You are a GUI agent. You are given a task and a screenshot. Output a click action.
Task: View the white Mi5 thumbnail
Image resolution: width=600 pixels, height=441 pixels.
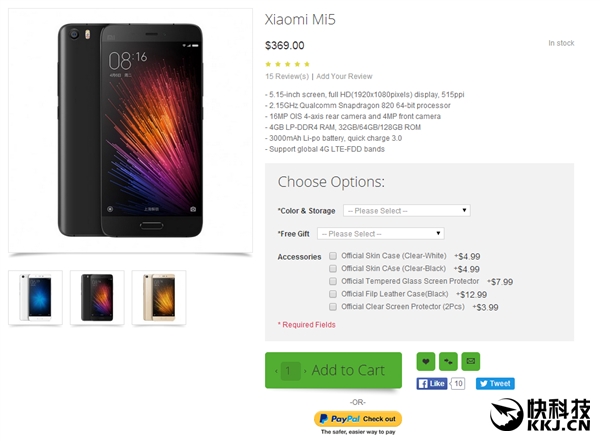(x=36, y=297)
